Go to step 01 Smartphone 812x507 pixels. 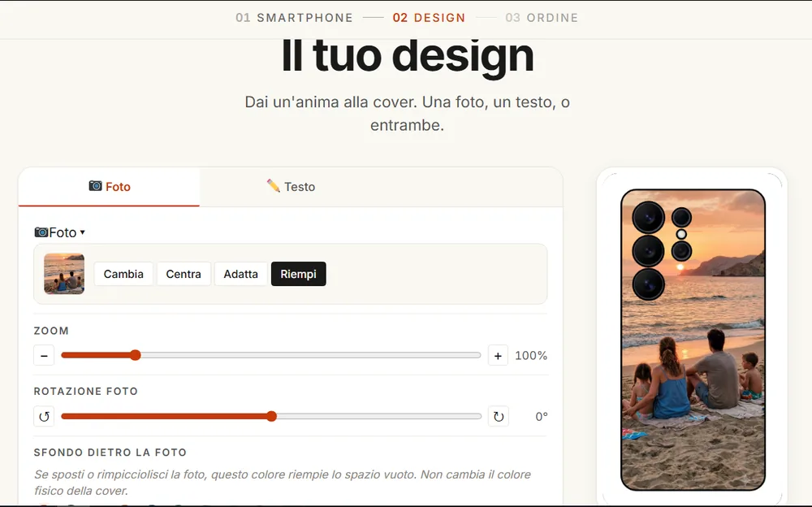click(x=294, y=18)
